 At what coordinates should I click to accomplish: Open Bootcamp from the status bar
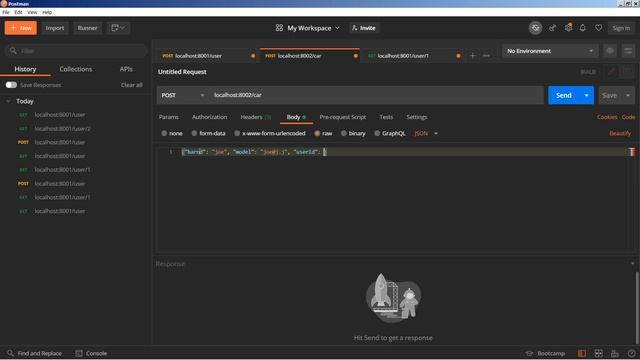(545, 353)
